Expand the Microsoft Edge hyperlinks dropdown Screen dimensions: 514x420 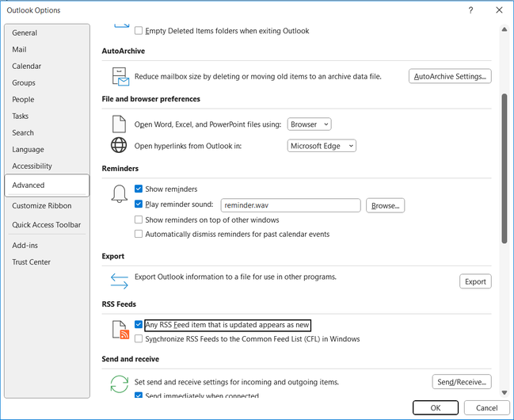(x=322, y=146)
